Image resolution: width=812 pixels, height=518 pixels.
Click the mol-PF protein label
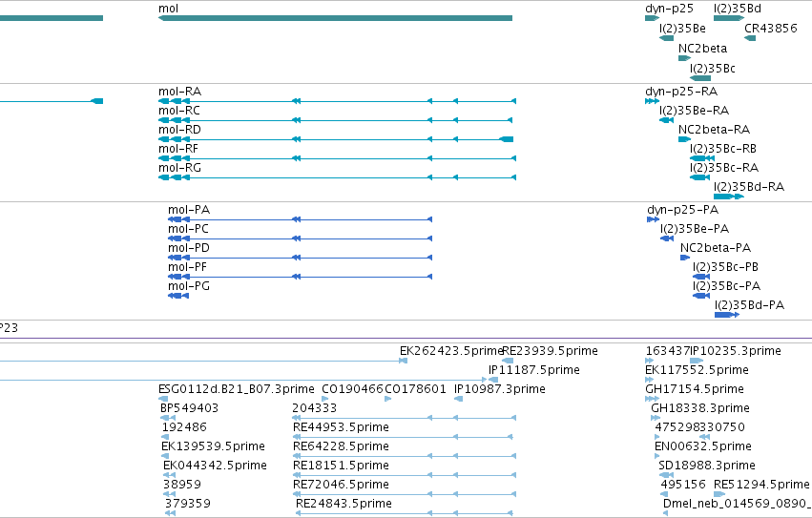pyautogui.click(x=187, y=268)
